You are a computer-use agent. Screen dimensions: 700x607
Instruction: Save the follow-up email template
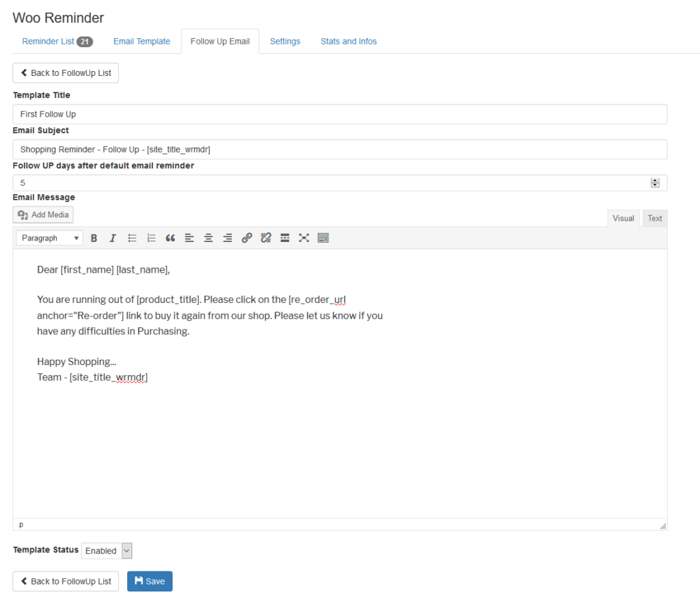[150, 581]
